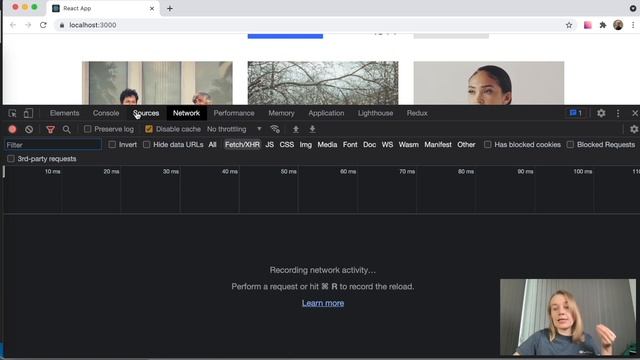This screenshot has height=360, width=640.
Task: Open Network panel settings gear
Action: [x=633, y=129]
